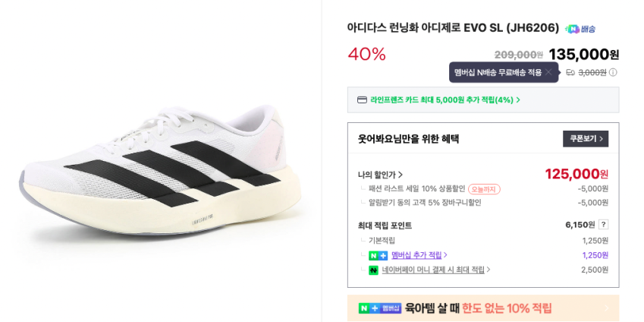Click the N배송 delivery badge icon
Image resolution: width=644 pixels, height=322 pixels.
[580, 29]
